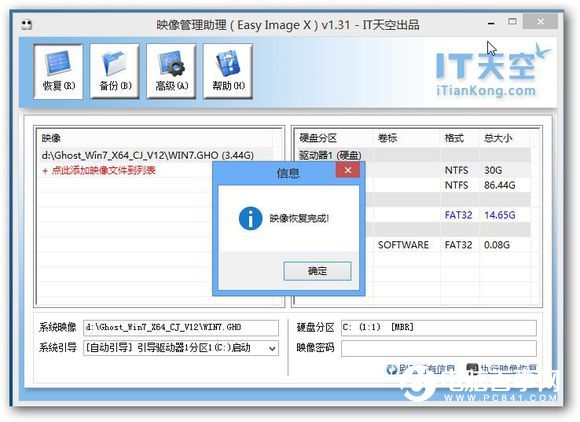Image resolution: width=580 pixels, height=422 pixels.
Task: Close the 信息 dialog with red X
Action: (x=348, y=170)
